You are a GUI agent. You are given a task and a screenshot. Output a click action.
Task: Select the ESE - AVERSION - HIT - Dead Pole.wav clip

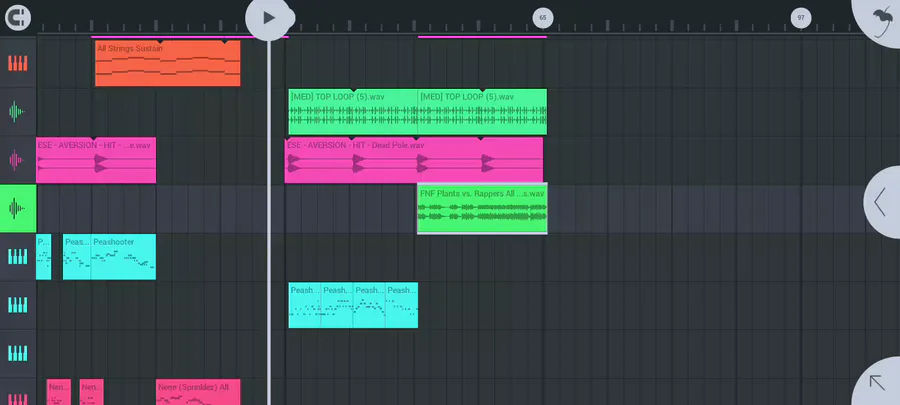click(414, 160)
